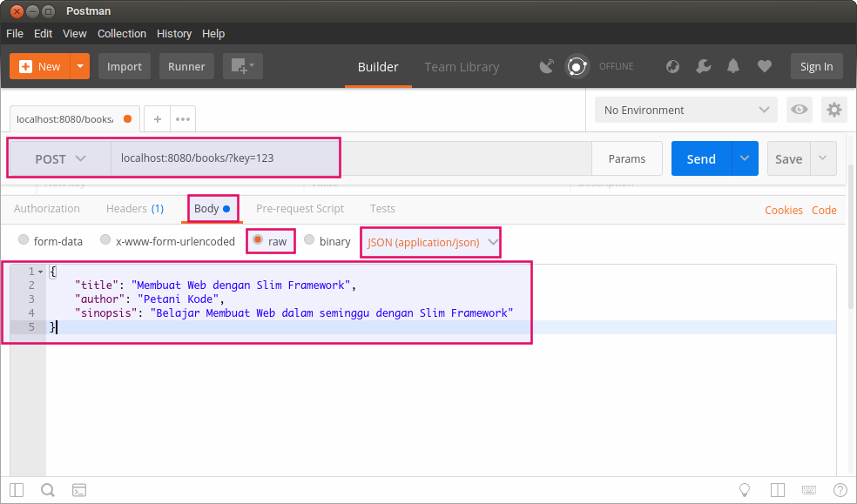Expand the No Environment dropdown
The width and height of the screenshot is (857, 504).
point(685,110)
